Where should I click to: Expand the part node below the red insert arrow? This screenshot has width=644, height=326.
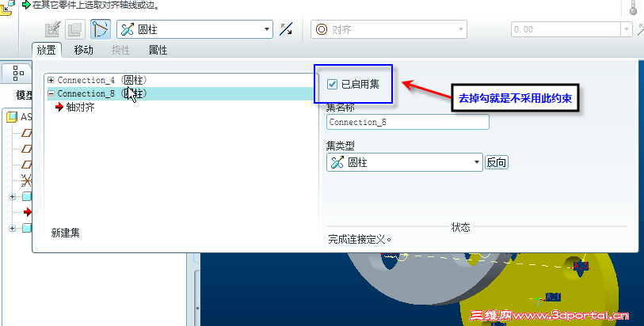[13, 228]
